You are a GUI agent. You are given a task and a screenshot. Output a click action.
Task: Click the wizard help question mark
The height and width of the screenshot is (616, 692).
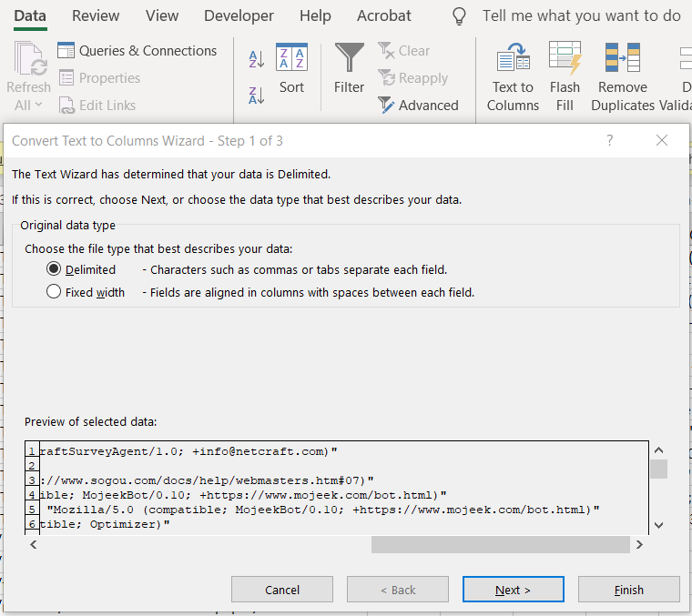(609, 141)
